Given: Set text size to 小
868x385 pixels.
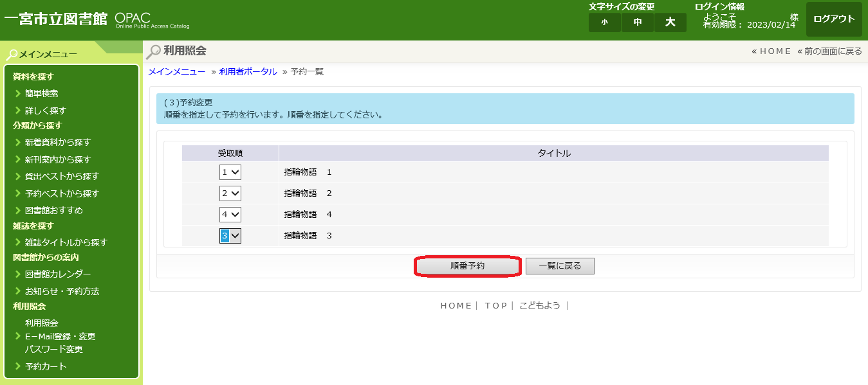Looking at the screenshot, I should (604, 22).
